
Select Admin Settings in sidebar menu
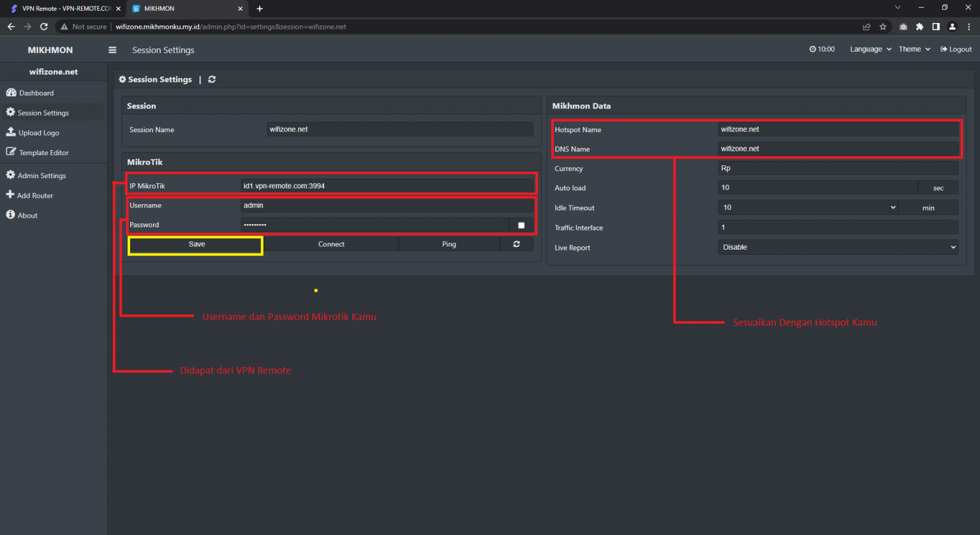41,176
